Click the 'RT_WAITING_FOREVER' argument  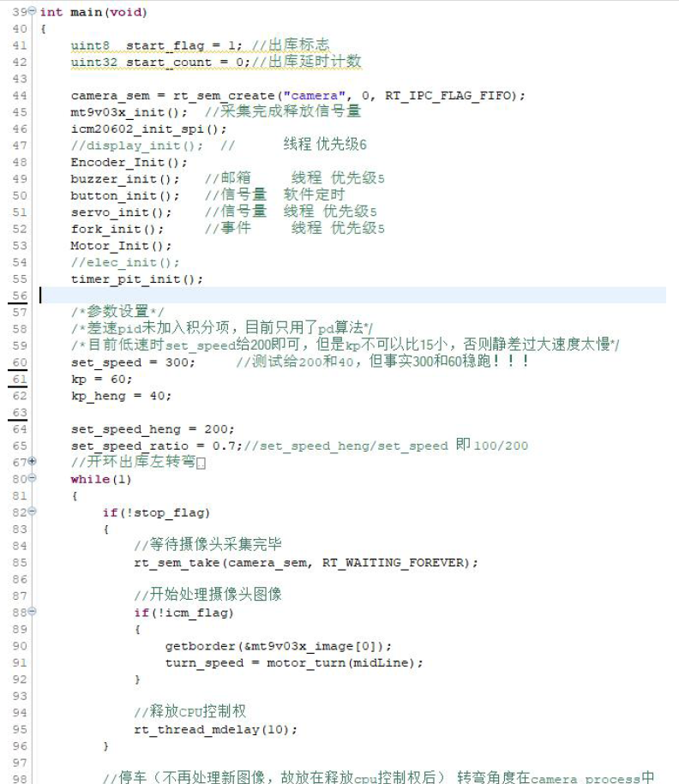click(393, 562)
